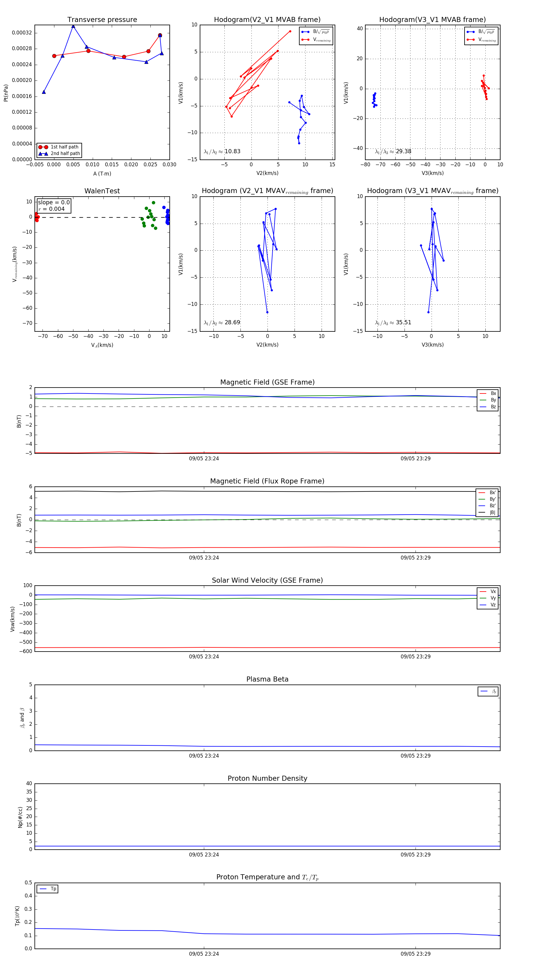
Task: Click the 'Proton Temperature and Te/Tp' title
Action: [267, 877]
